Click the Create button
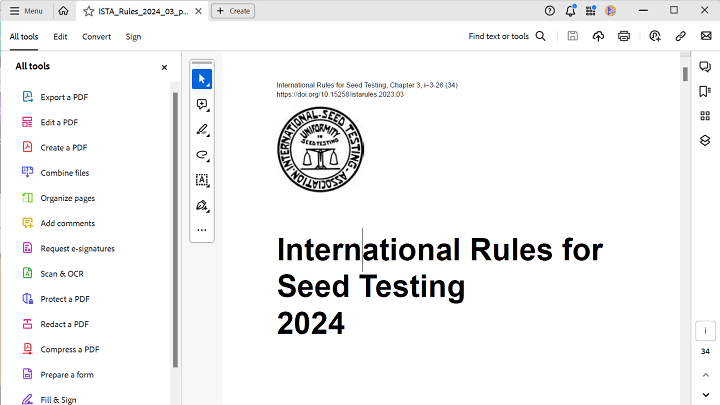Screen dimensions: 720x405 233,11
